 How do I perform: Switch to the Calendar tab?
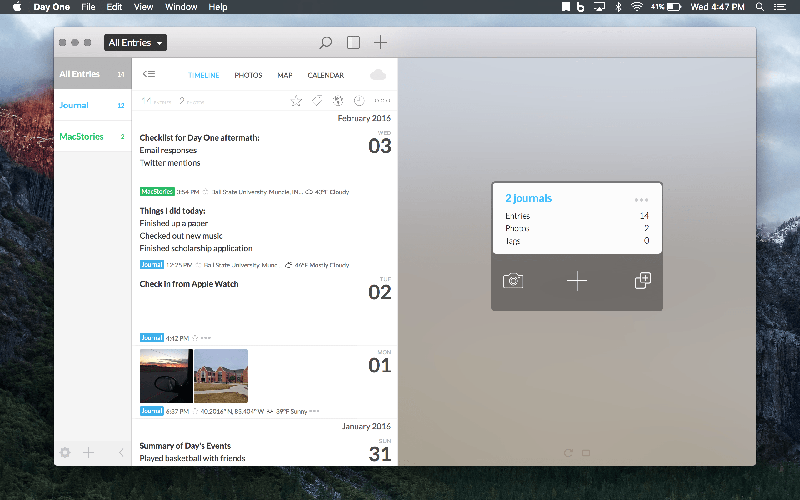click(x=326, y=75)
